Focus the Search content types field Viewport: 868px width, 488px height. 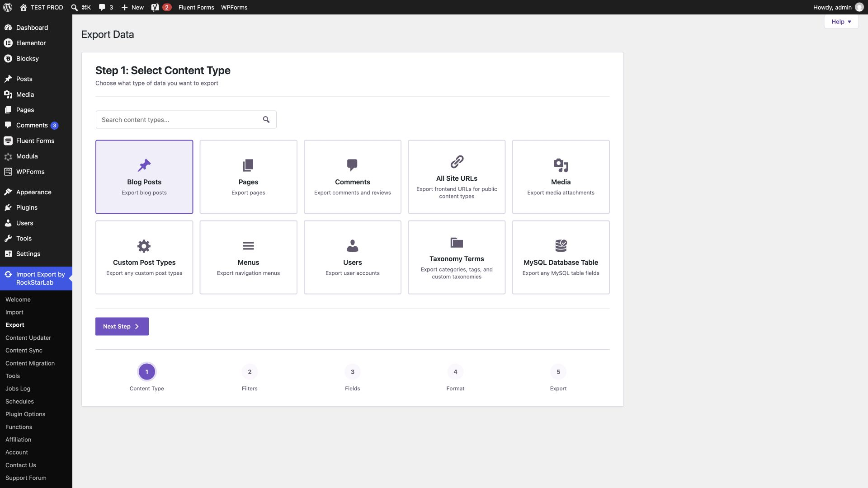click(x=186, y=120)
